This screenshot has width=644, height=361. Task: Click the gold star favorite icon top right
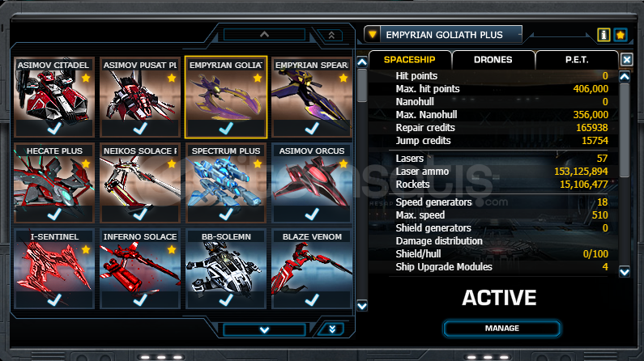[621, 35]
